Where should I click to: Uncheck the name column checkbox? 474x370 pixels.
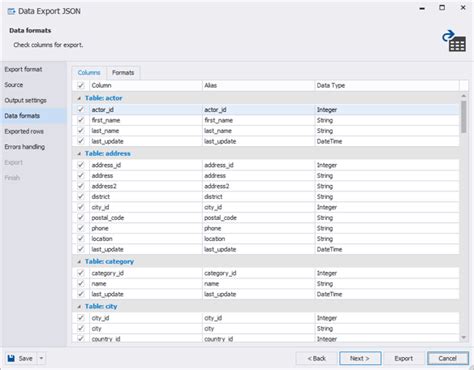tap(81, 283)
